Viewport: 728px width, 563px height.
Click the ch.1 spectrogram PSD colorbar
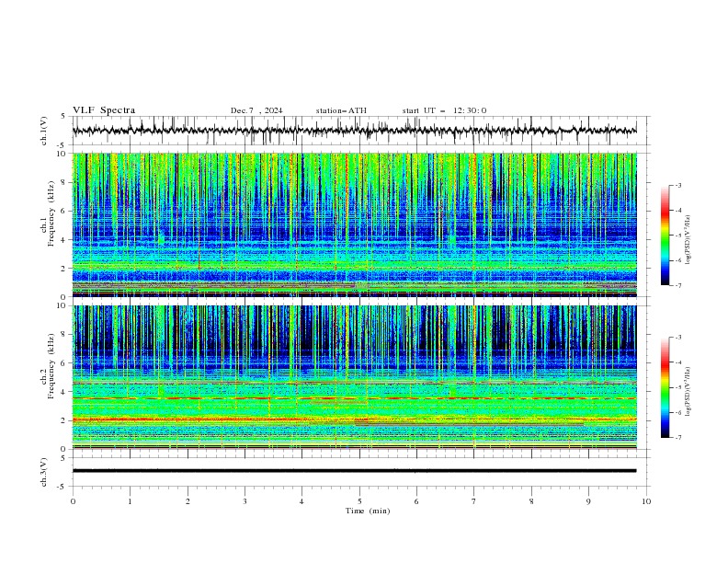665,236
